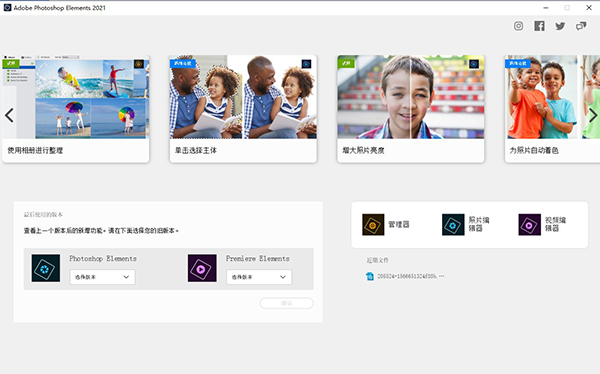
Task: Click the disabled confirm (确认) button
Action: (287, 303)
